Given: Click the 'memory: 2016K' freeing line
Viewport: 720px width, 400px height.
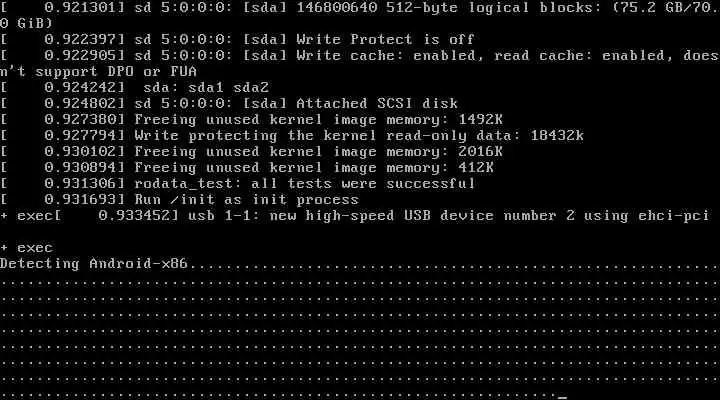Looking at the screenshot, I should pyautogui.click(x=251, y=152).
